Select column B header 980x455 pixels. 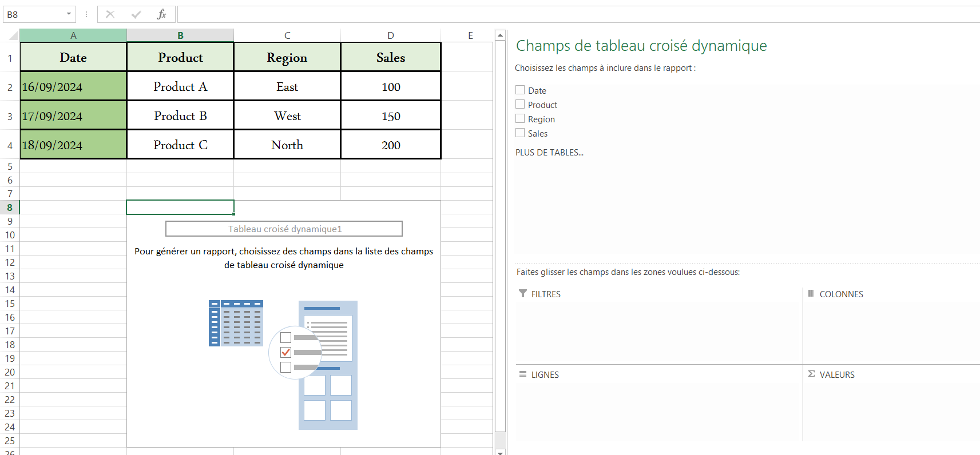click(180, 35)
